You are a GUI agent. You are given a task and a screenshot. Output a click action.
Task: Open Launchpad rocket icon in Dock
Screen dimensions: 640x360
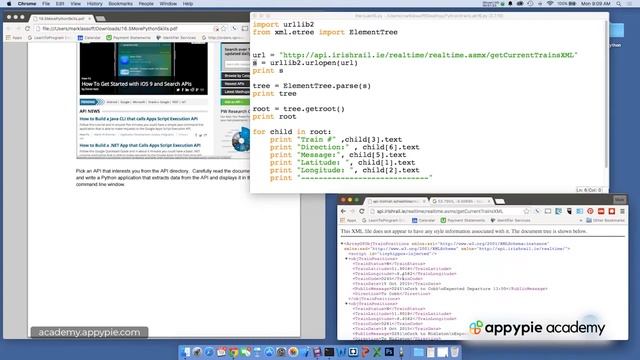[198, 352]
